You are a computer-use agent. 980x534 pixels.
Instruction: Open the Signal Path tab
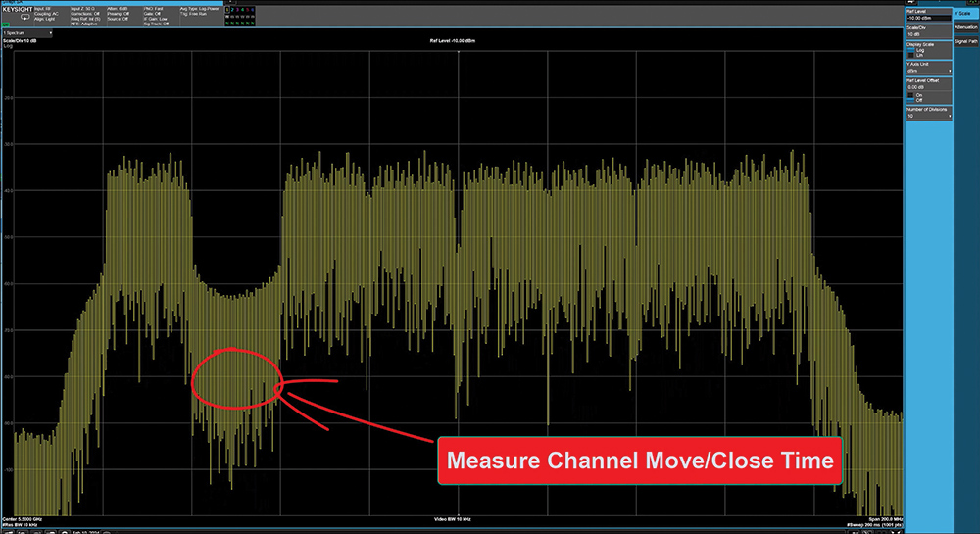pyautogui.click(x=965, y=41)
